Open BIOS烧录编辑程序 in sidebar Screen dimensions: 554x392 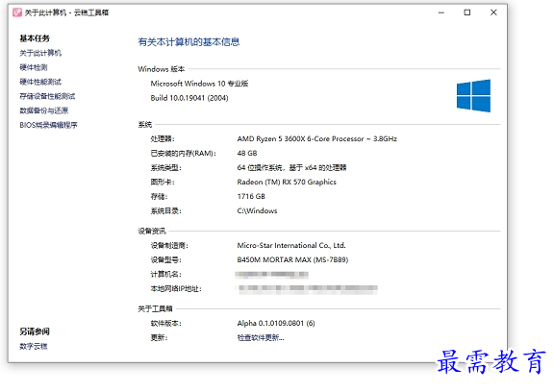pos(48,125)
